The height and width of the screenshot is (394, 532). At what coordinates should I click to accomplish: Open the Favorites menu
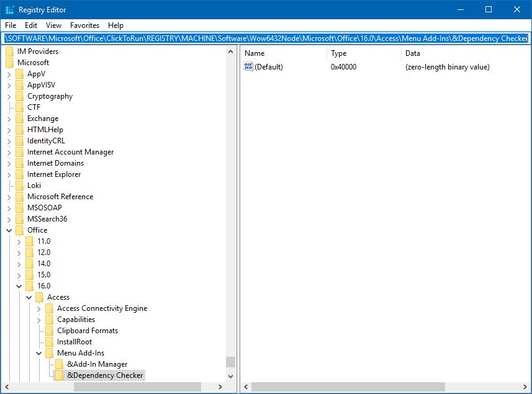tap(84, 25)
